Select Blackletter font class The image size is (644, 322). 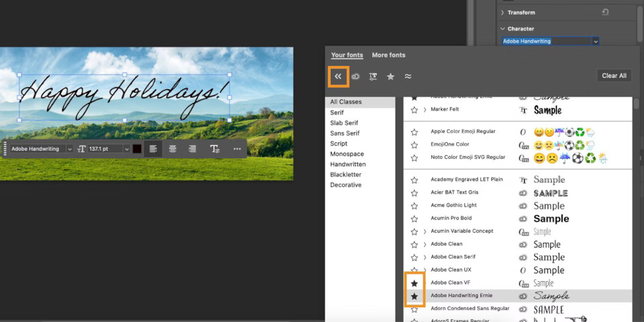point(346,174)
